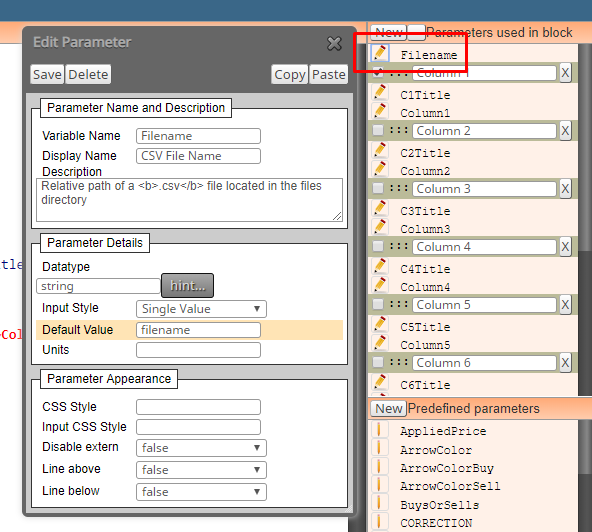Click the dotted handle of Column 6 group
Image resolution: width=592 pixels, height=532 pixels.
click(x=399, y=362)
